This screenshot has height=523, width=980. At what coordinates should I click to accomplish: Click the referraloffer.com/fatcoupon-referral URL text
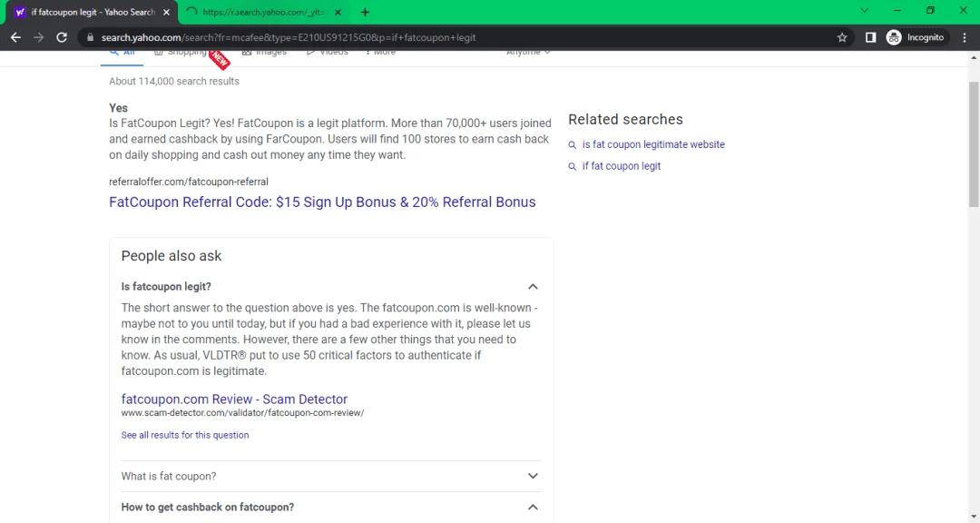click(x=188, y=182)
